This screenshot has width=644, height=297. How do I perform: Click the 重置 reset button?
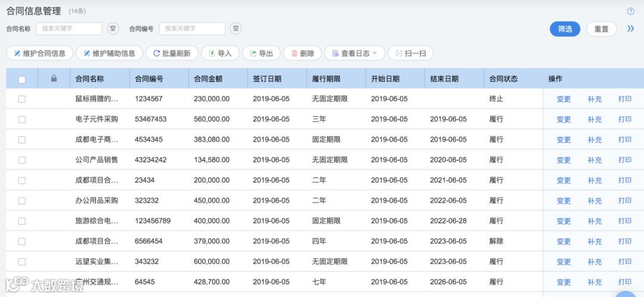click(602, 29)
